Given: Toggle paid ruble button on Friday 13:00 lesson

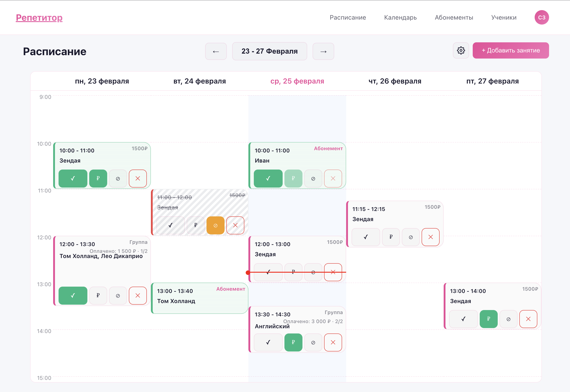Looking at the screenshot, I should 488,319.
